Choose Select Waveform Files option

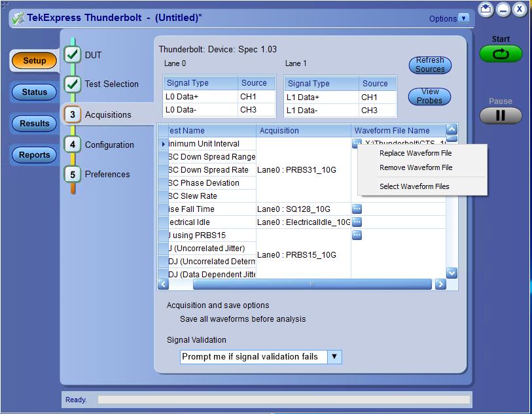click(414, 186)
